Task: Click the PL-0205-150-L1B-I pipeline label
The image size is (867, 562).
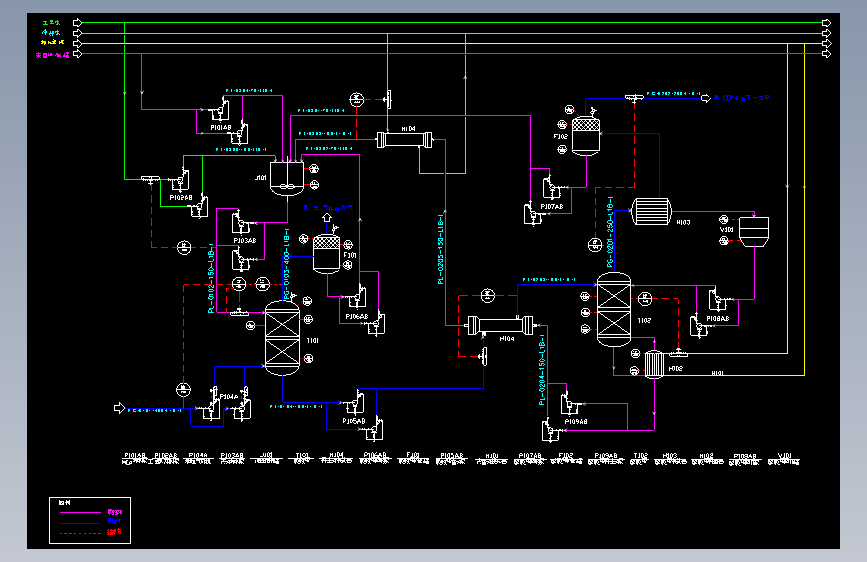Action: point(441,249)
